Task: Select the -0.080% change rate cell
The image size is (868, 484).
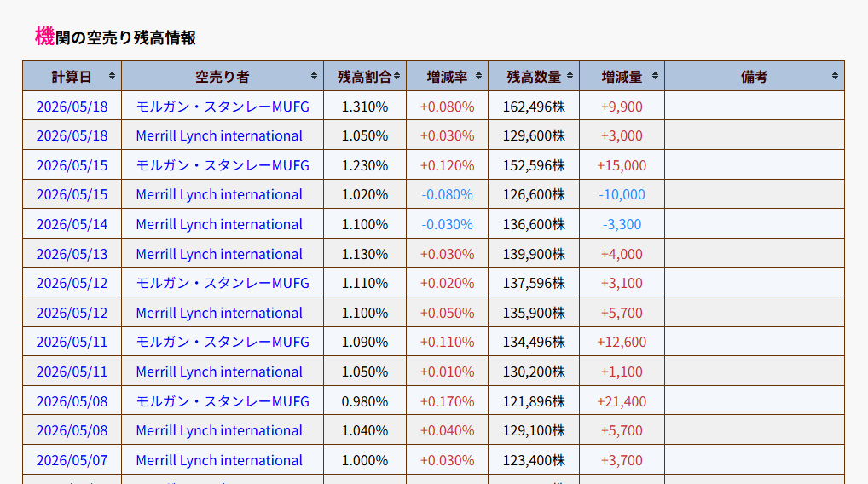Action: 448,194
